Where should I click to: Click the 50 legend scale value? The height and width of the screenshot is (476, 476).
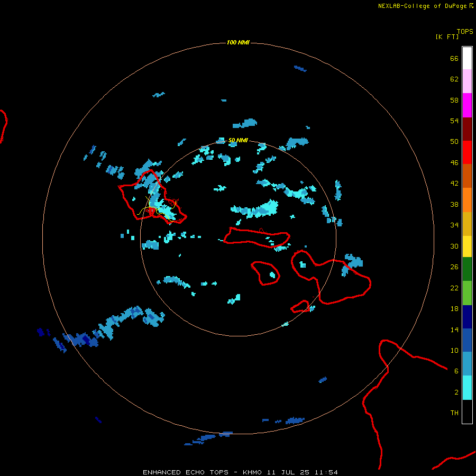[x=454, y=142]
